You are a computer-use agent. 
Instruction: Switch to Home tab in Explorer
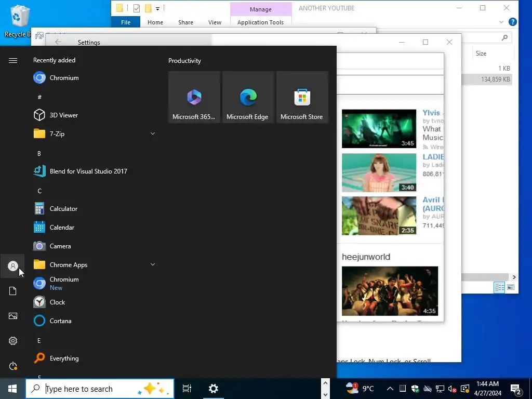click(155, 22)
